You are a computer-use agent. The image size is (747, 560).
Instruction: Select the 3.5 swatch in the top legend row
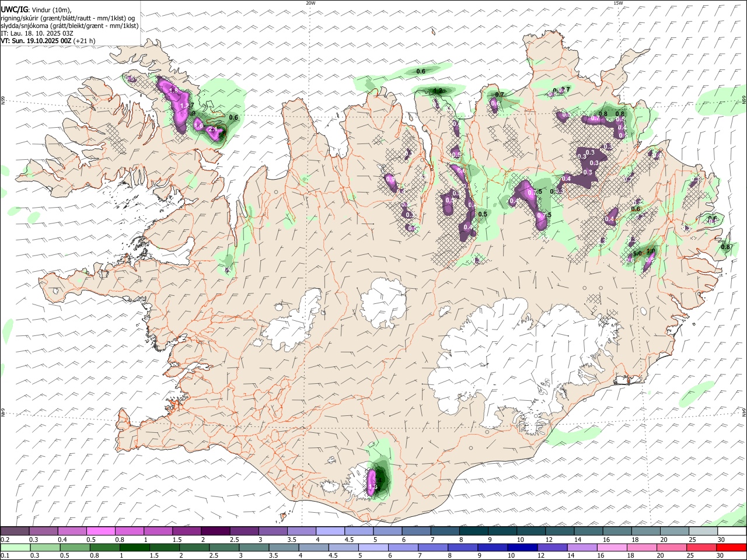(302, 531)
